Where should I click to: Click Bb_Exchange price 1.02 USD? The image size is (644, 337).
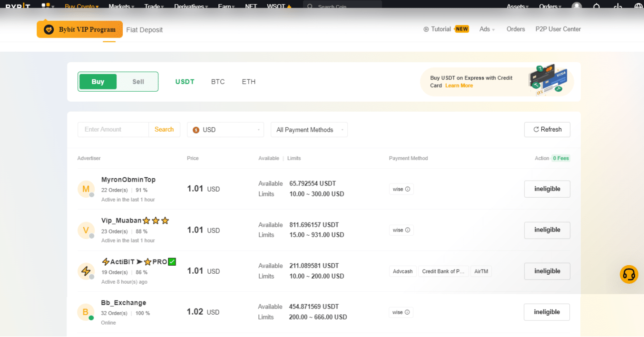pos(203,312)
